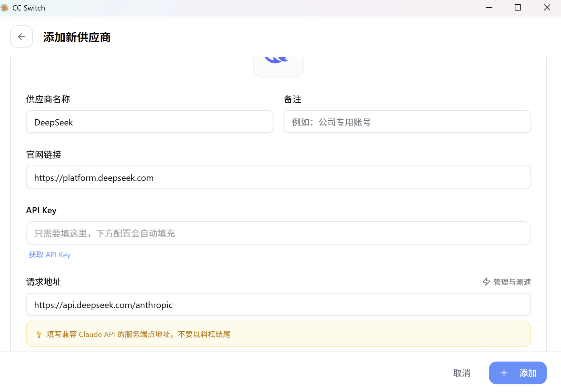Click the 备注 notes input field
Screen dimensions: 561x392
click(407, 122)
